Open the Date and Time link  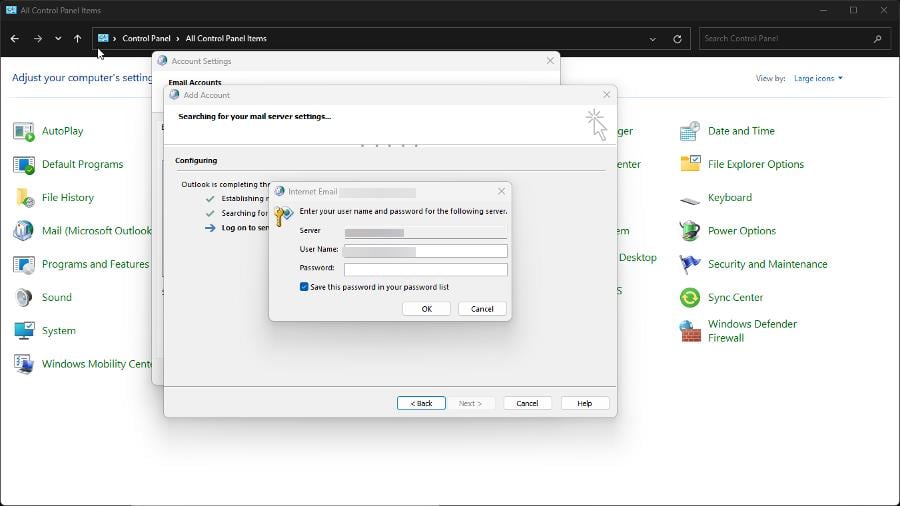click(741, 131)
